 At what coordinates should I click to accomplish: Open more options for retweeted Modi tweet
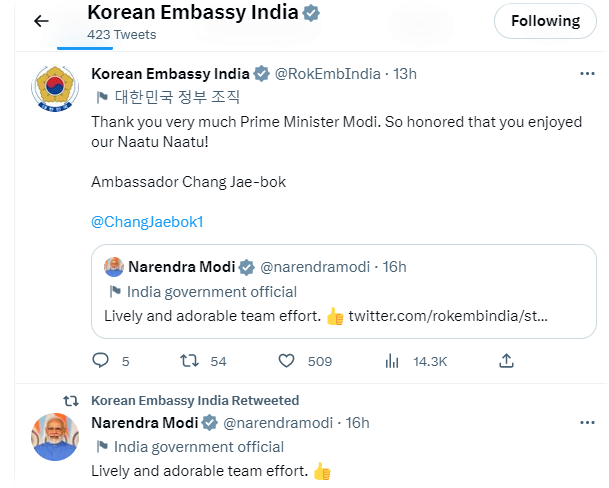pos(587,423)
